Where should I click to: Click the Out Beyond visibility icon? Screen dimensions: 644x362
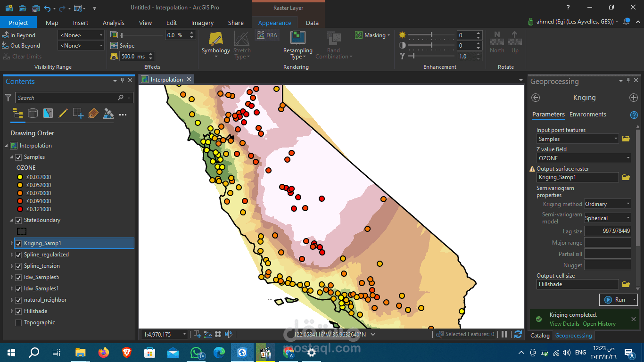click(x=5, y=46)
